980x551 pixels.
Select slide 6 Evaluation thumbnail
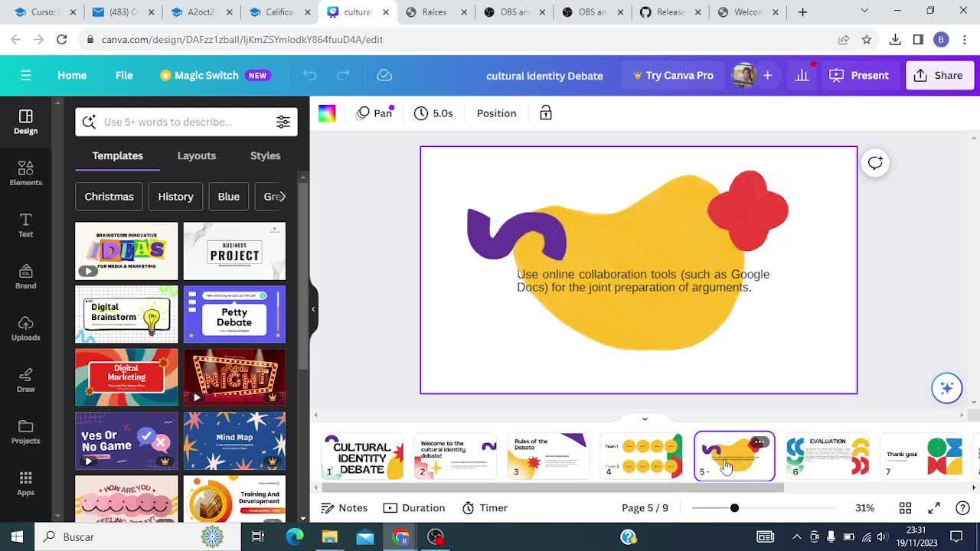click(x=828, y=456)
